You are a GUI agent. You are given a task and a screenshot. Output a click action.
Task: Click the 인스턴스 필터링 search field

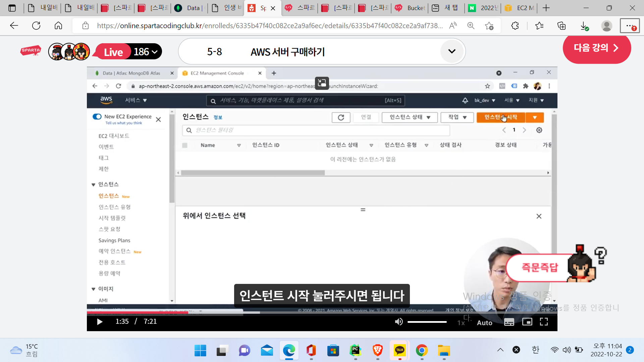pyautogui.click(x=316, y=130)
